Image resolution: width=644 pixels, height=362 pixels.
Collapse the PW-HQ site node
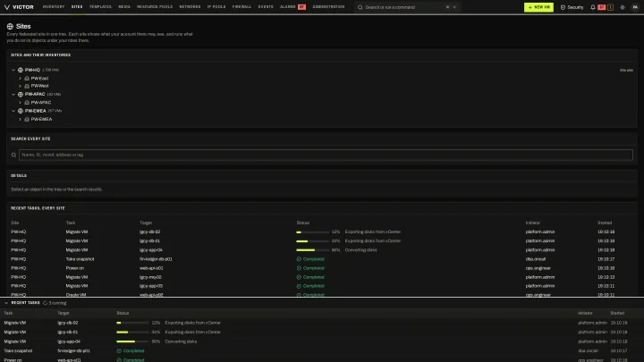[x=13, y=71]
